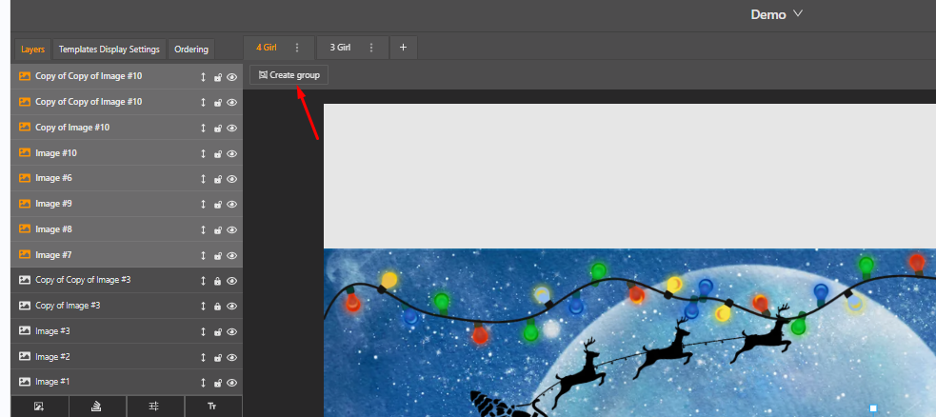Screen dimensions: 936x418
Task: Toggle visibility of Copy of Copy of Image #3
Action: pos(232,281)
